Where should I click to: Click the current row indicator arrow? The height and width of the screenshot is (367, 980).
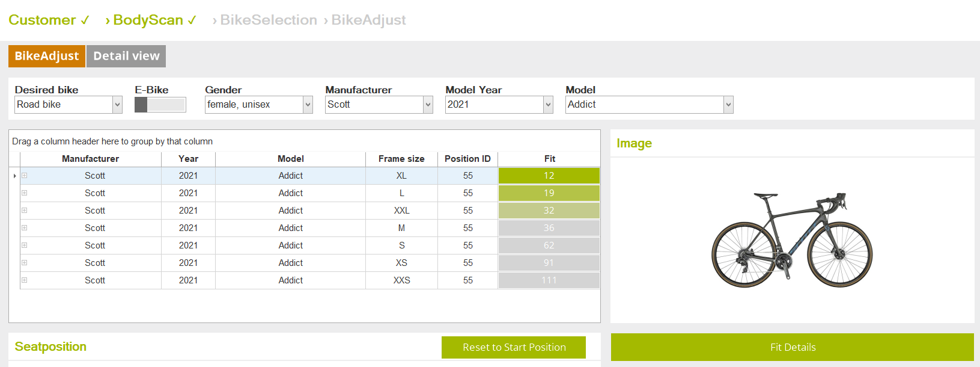point(14,176)
